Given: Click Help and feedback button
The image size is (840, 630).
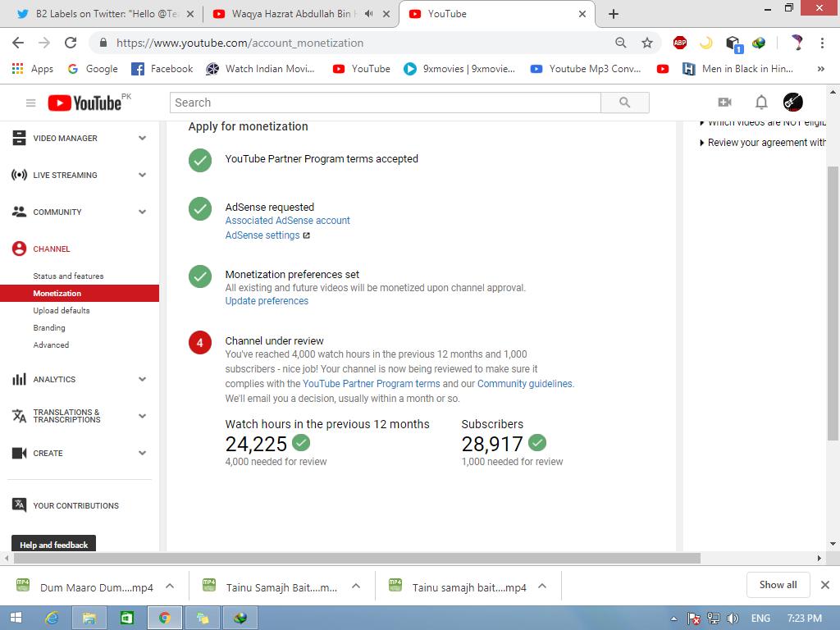Looking at the screenshot, I should (x=53, y=545).
